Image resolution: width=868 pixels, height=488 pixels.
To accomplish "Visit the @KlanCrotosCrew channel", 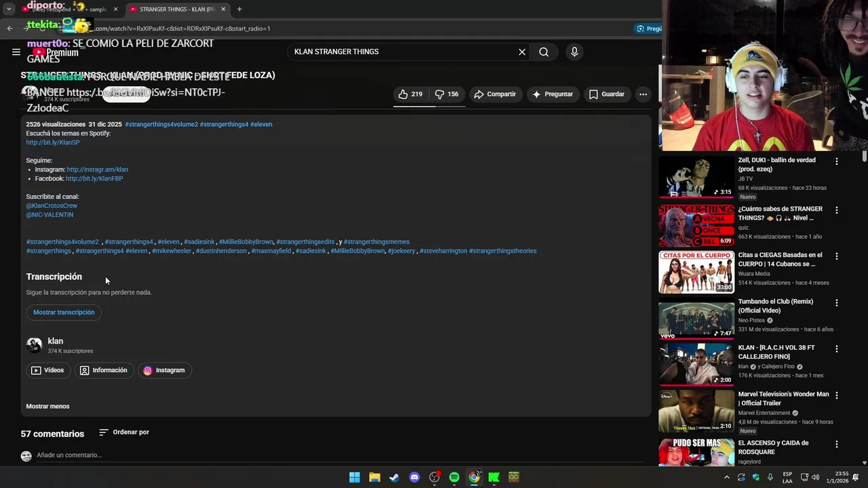I will (52, 205).
